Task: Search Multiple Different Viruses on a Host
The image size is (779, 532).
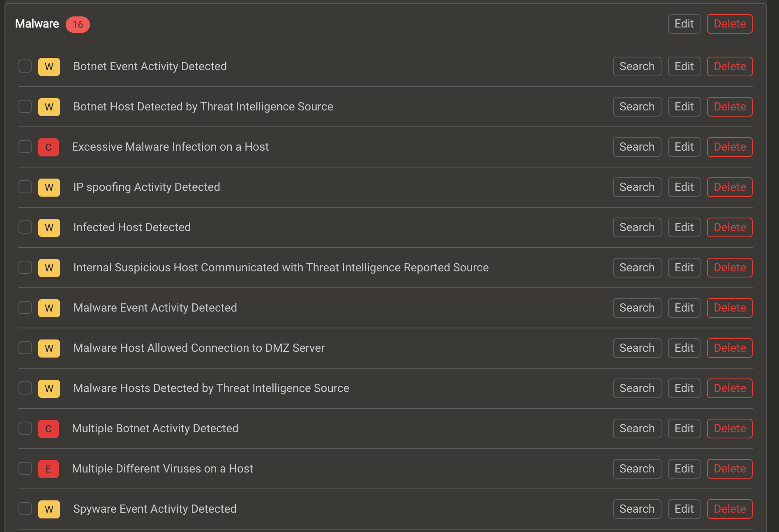Action: [637, 469]
